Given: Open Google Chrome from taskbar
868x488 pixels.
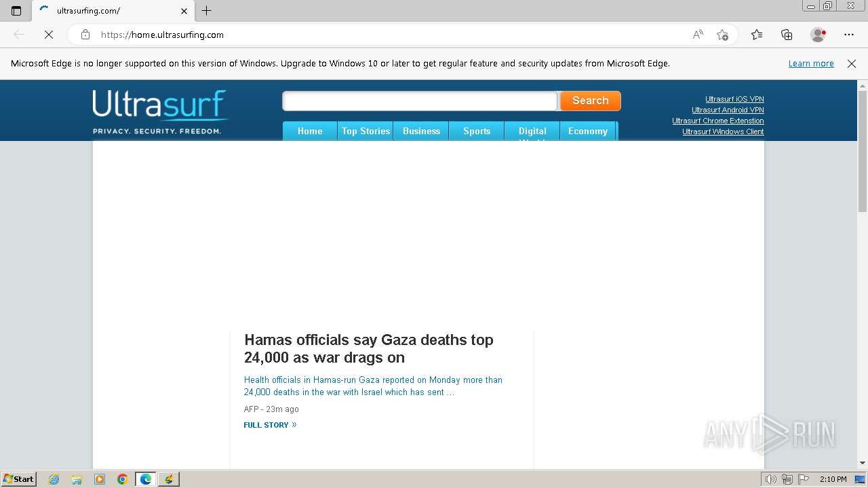Looking at the screenshot, I should 123,479.
